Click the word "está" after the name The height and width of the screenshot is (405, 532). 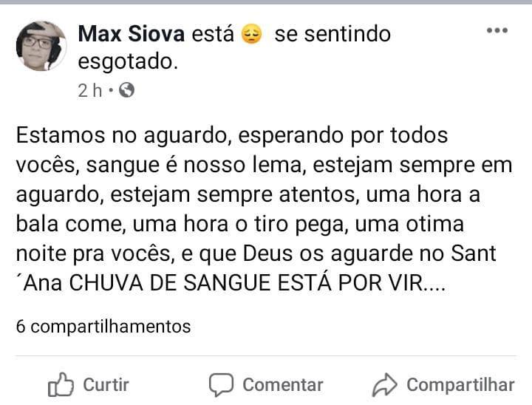pos(213,34)
